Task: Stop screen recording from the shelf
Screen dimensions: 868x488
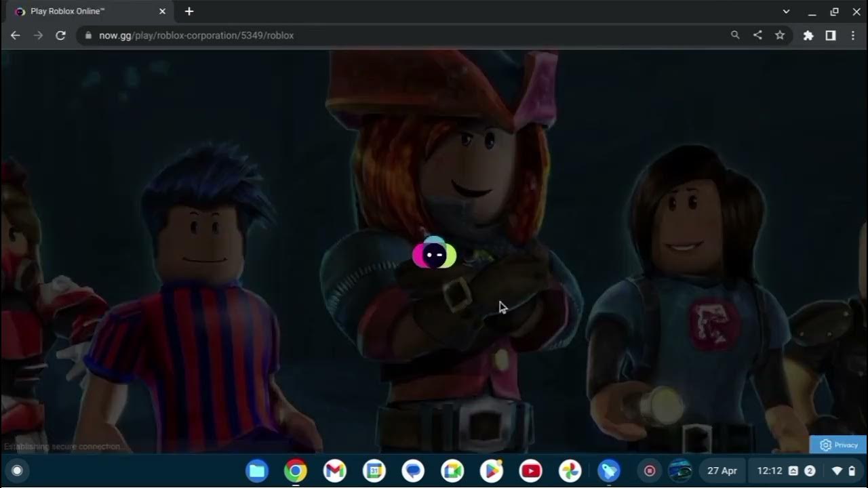Action: 650,470
